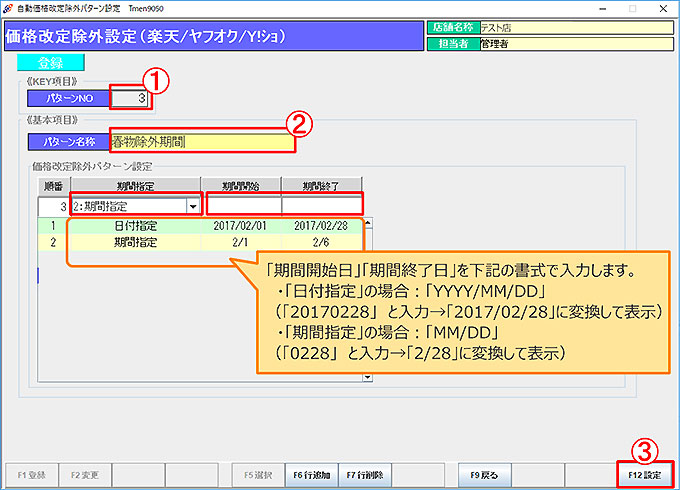The image size is (680, 490).
Task: Click the row number 2 cell
Action: [54, 242]
